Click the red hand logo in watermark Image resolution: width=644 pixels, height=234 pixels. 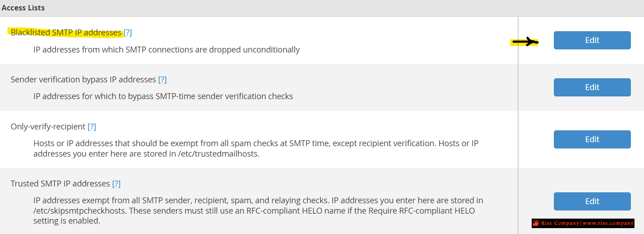tap(536, 223)
